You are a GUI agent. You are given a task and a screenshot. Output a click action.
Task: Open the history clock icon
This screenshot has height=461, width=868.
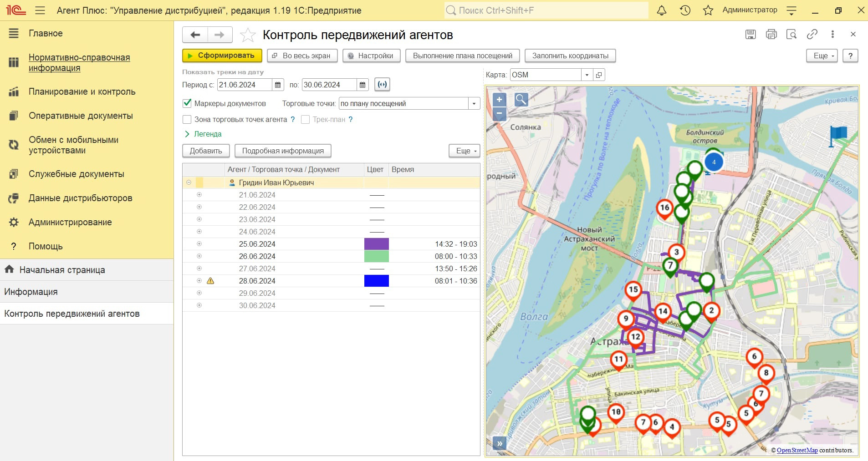tap(685, 10)
